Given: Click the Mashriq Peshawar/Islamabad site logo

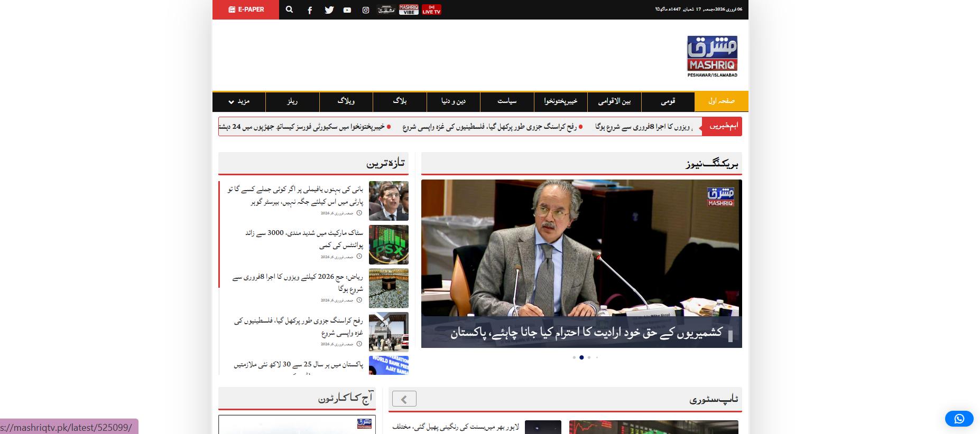Looking at the screenshot, I should click(x=712, y=56).
